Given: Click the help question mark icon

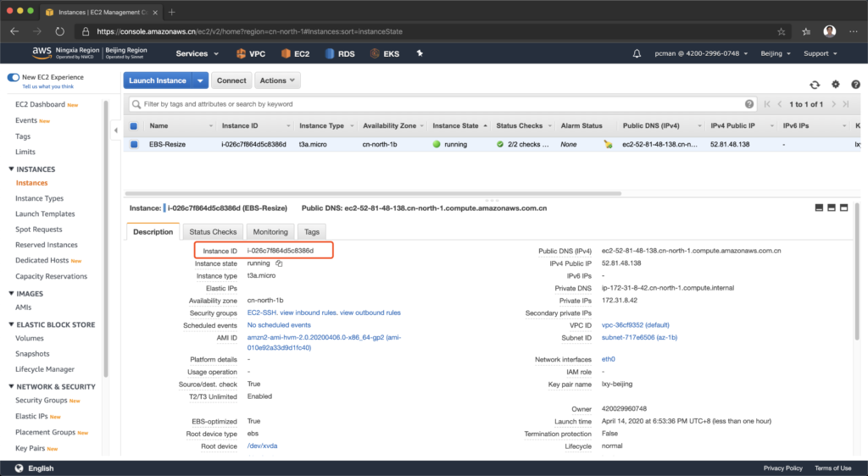Looking at the screenshot, I should [x=855, y=85].
